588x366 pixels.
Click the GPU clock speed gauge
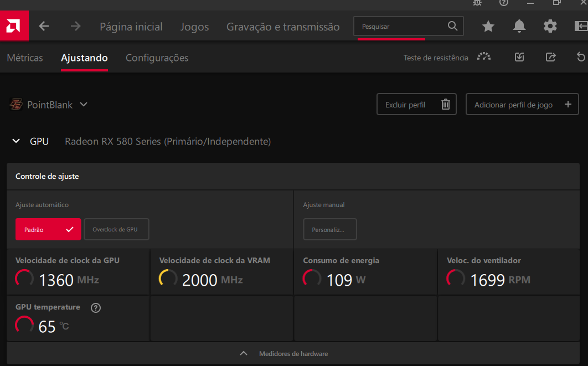[24, 279]
